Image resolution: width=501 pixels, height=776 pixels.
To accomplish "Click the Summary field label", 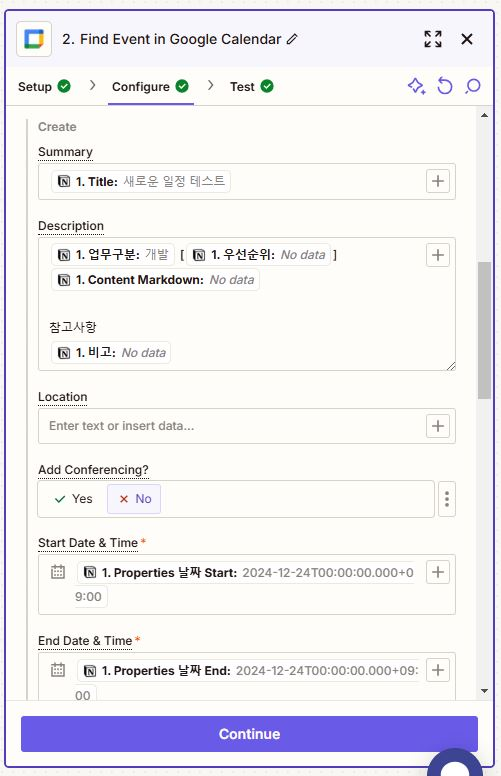I will [65, 152].
